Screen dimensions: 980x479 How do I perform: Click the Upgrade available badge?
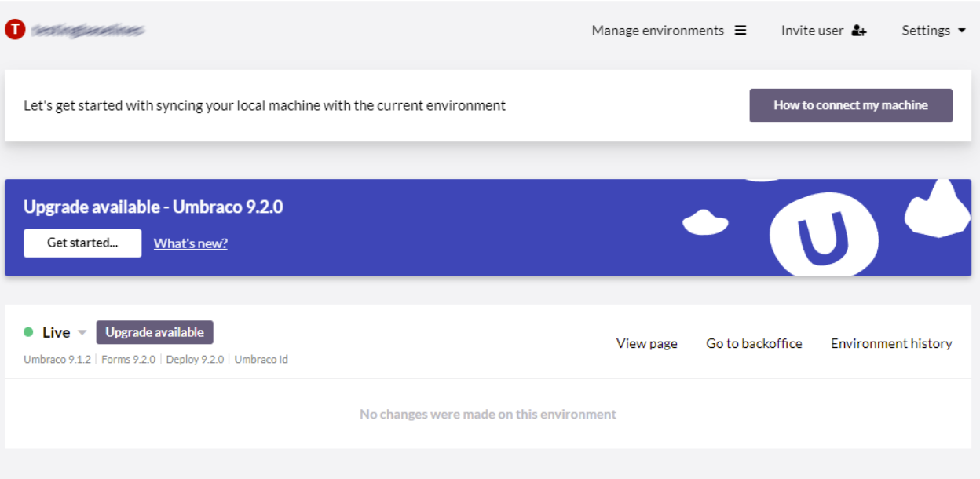pos(155,332)
